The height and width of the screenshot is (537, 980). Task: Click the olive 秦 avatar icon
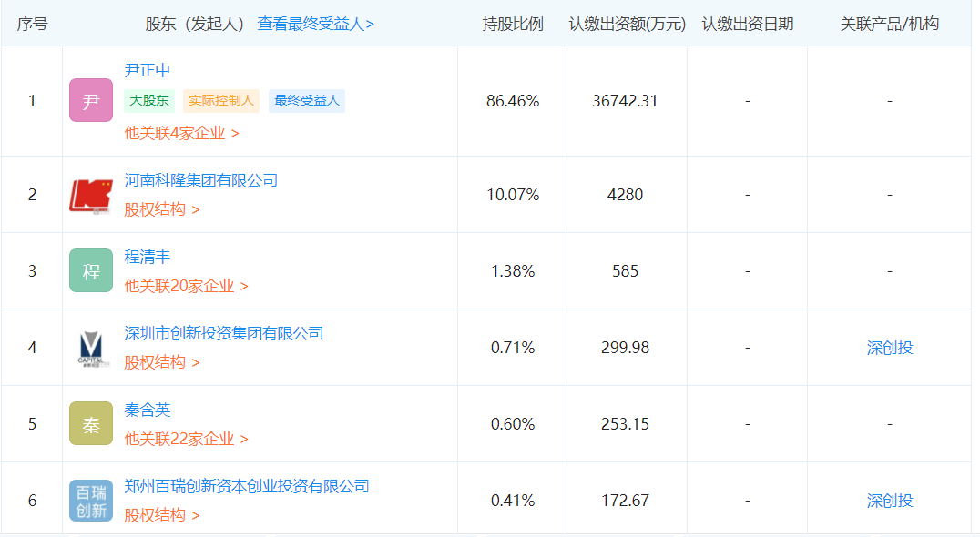tap(91, 424)
